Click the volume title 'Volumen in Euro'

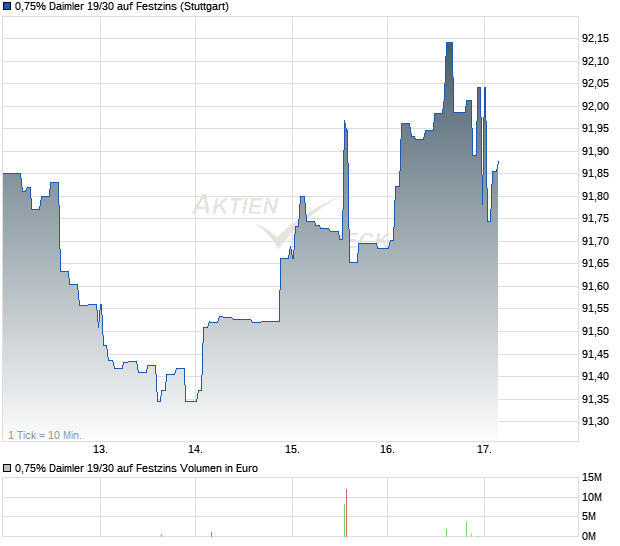(x=219, y=469)
